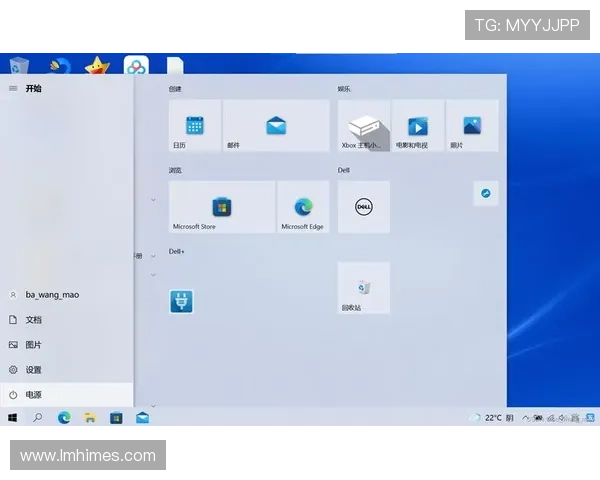
Task: Open the 照片 photos tile
Action: [x=472, y=126]
